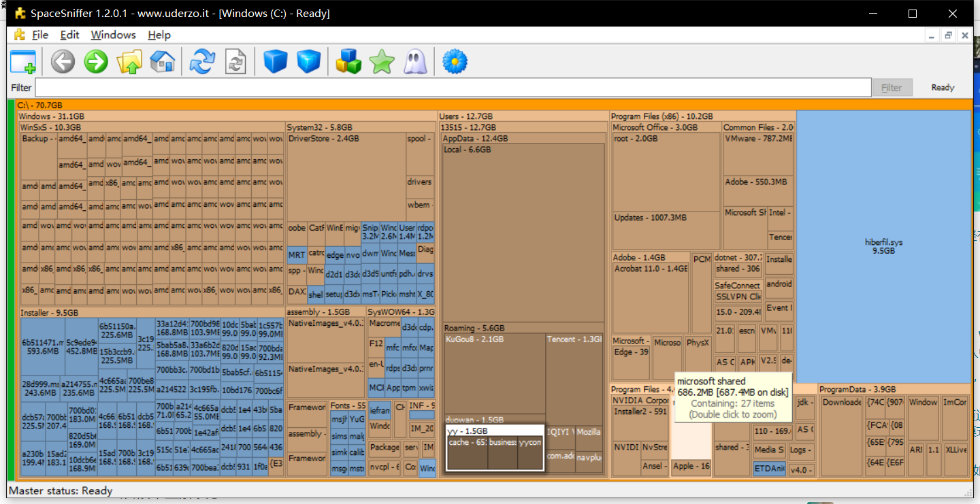980x504 pixels.
Task: Select the Acrobat 11.0 block
Action: click(x=651, y=299)
